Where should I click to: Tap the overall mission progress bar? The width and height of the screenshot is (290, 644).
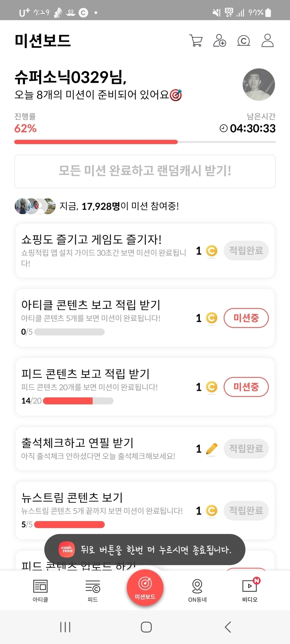pyautogui.click(x=145, y=142)
